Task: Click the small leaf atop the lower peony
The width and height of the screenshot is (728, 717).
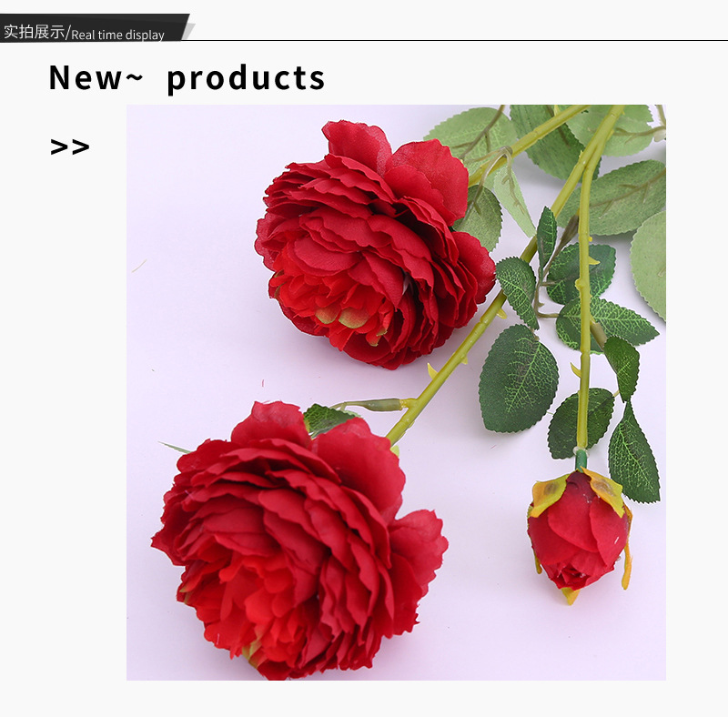Action: (325, 418)
